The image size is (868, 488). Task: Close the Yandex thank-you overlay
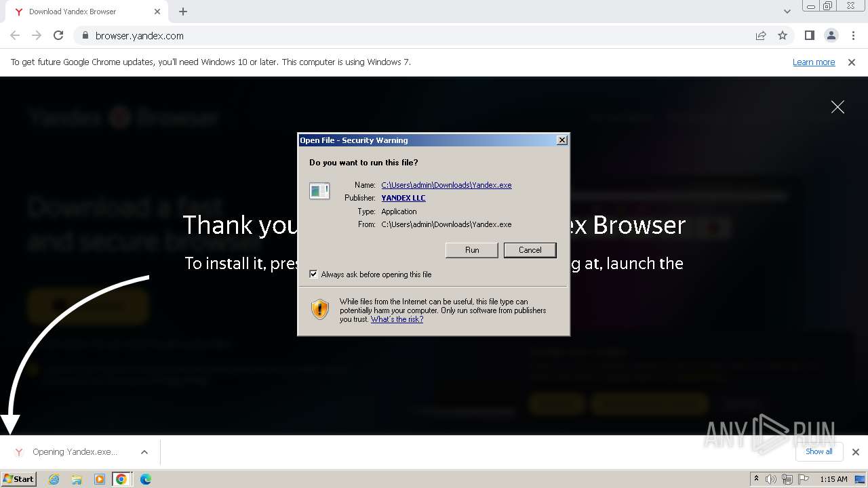pyautogui.click(x=837, y=107)
